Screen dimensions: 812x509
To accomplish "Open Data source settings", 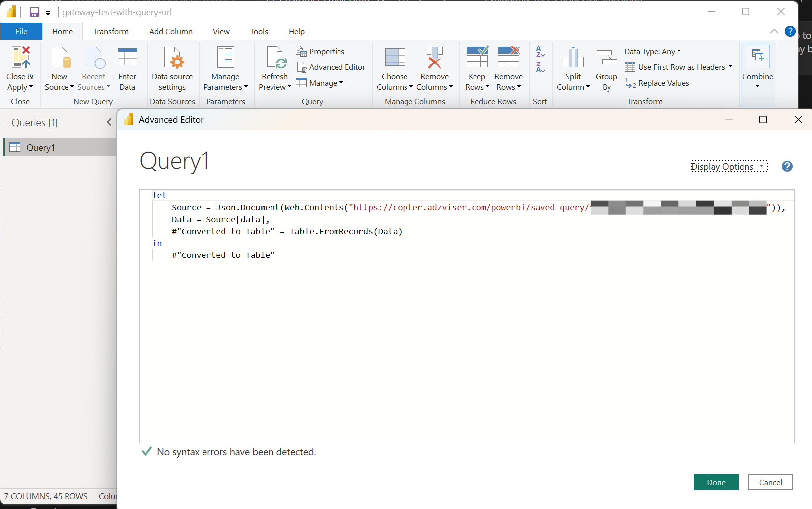I will (172, 68).
